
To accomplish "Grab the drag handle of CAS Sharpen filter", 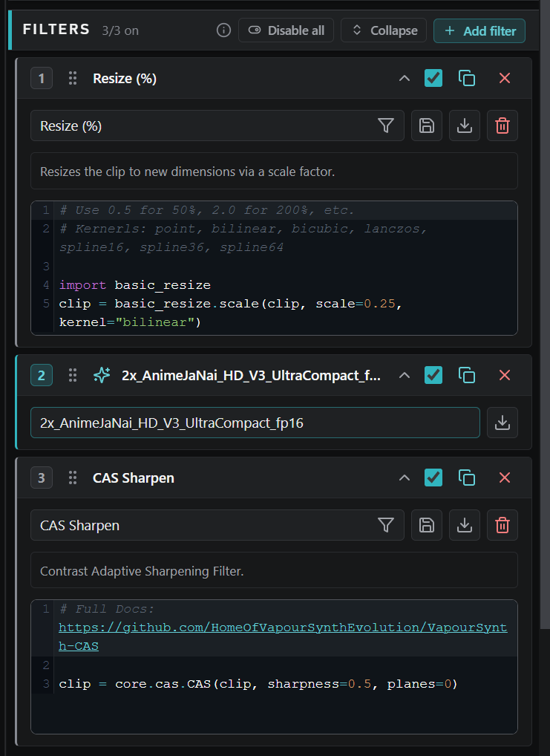I will coord(73,478).
